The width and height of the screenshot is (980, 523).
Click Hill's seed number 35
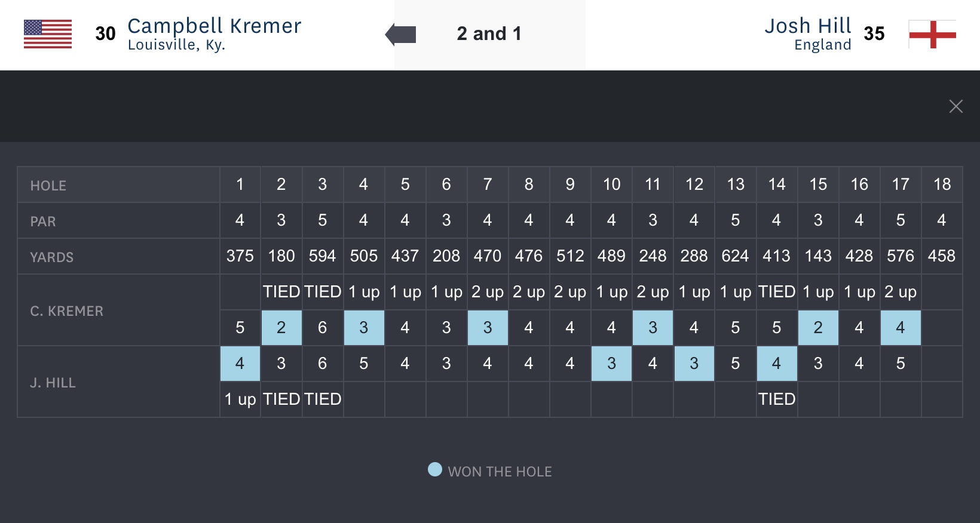tap(874, 33)
